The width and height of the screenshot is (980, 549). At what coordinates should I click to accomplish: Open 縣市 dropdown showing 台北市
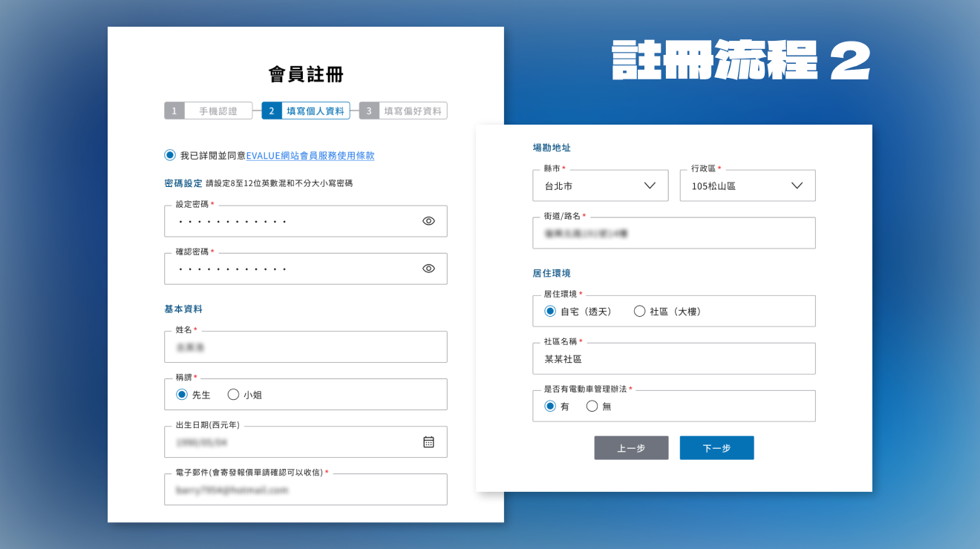601,185
